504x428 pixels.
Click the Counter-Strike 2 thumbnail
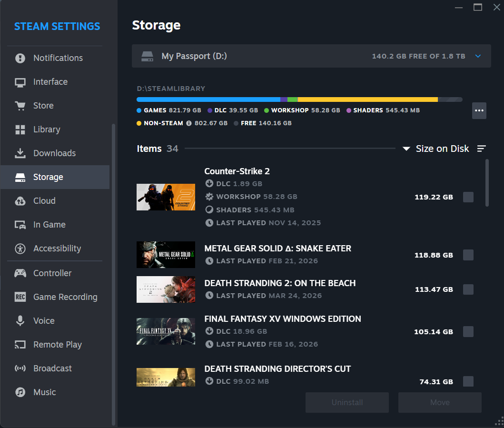pos(166,197)
